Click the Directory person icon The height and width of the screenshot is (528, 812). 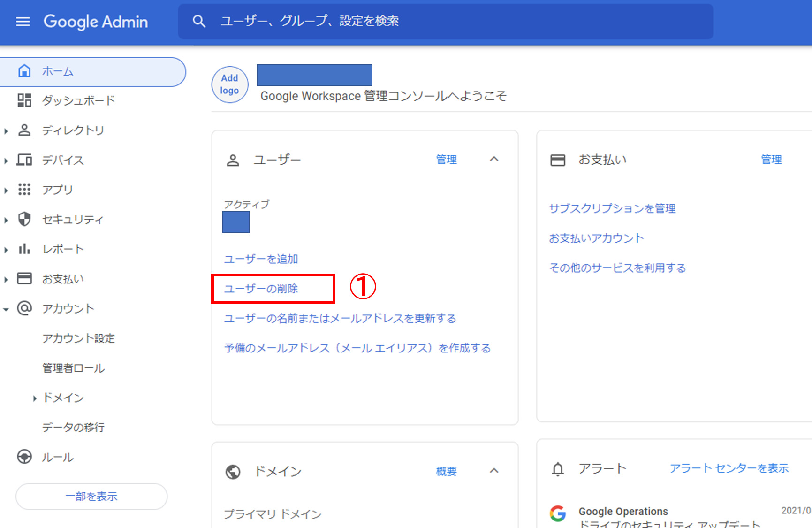[24, 130]
